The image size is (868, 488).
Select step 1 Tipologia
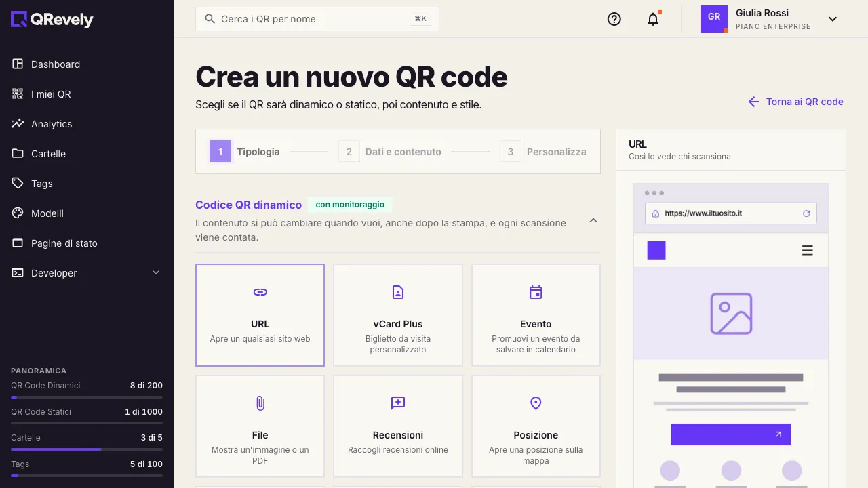point(245,152)
